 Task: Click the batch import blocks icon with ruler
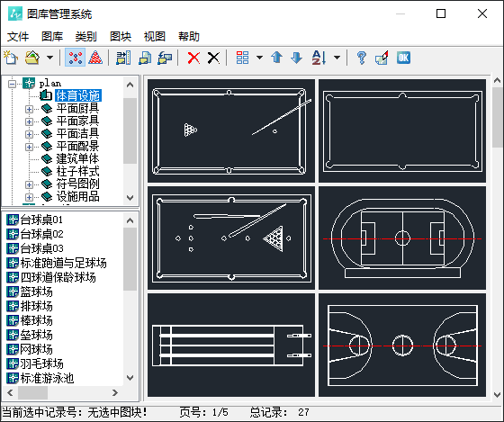point(124,58)
